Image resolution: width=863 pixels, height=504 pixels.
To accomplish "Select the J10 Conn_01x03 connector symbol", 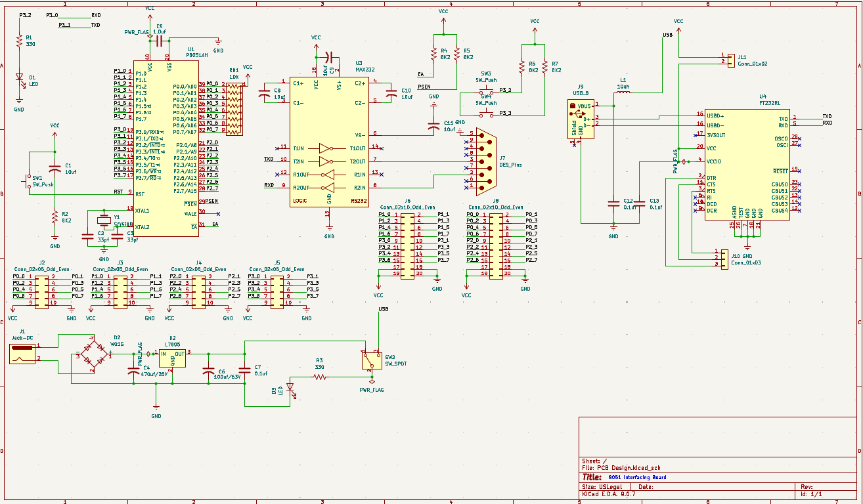I will click(x=725, y=259).
